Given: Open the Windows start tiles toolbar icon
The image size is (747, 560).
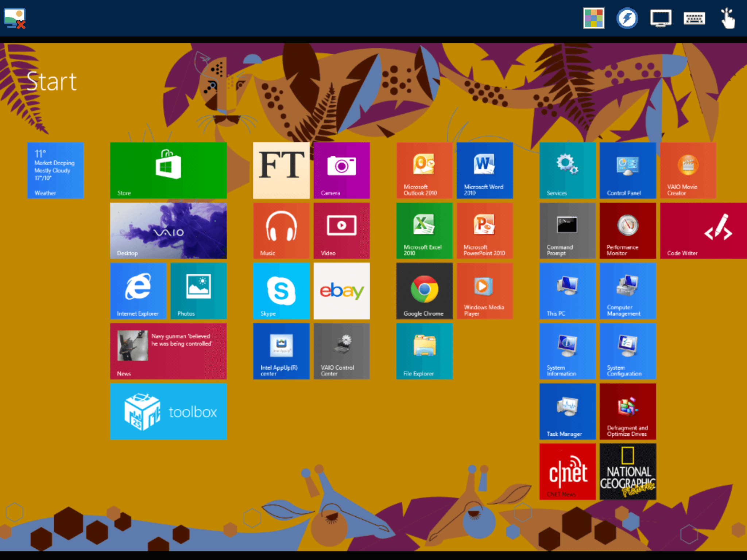Looking at the screenshot, I should tap(593, 18).
